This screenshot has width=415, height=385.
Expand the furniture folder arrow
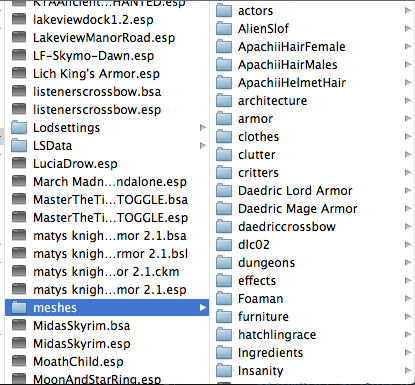pyautogui.click(x=408, y=316)
